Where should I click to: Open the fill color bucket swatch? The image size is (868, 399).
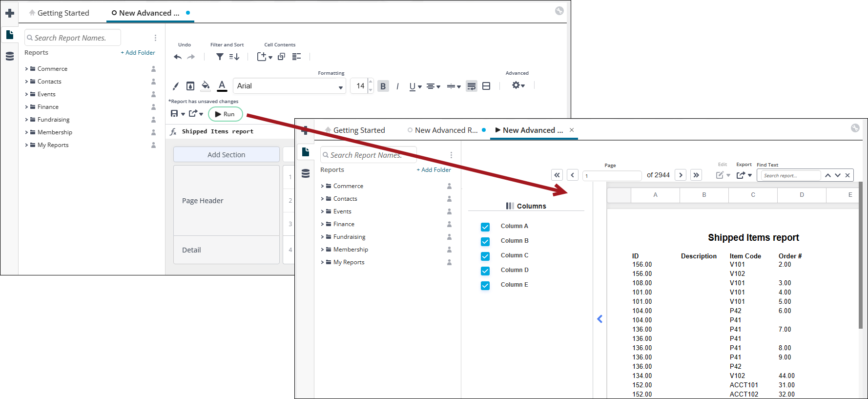coord(206,86)
